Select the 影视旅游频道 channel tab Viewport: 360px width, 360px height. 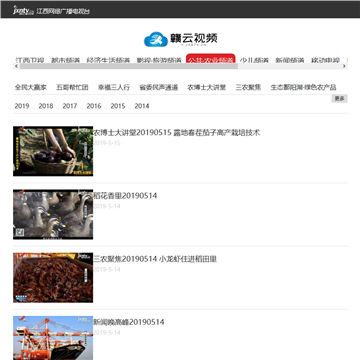coord(159,60)
